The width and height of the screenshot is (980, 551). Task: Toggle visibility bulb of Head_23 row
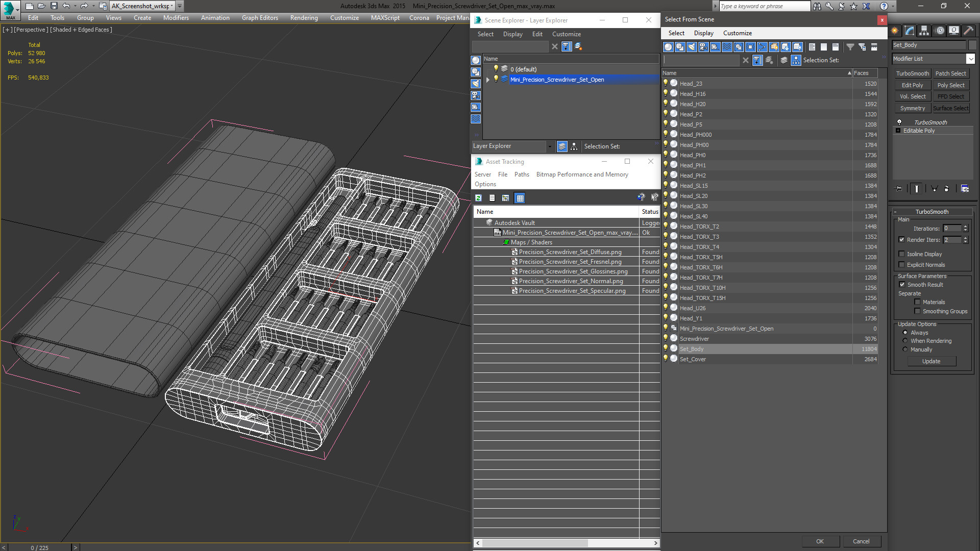(666, 83)
